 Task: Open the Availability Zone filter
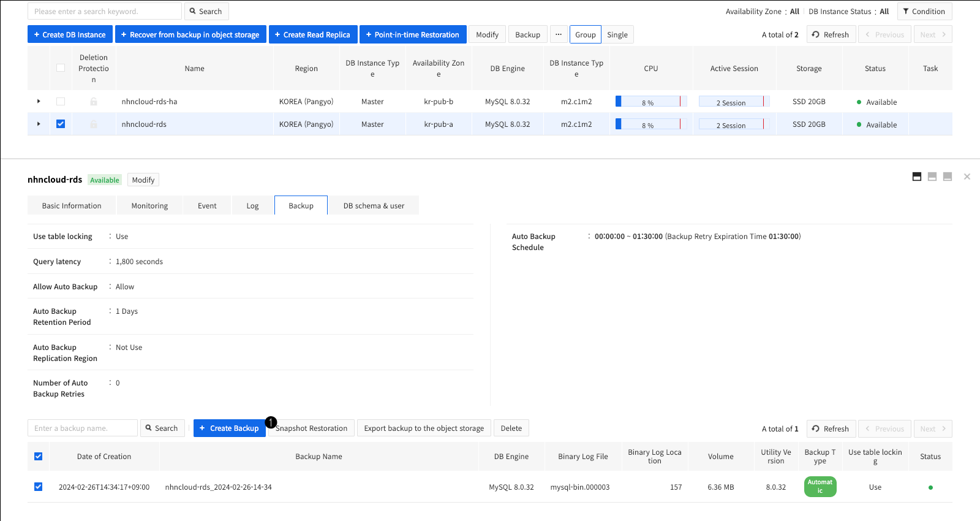click(763, 12)
